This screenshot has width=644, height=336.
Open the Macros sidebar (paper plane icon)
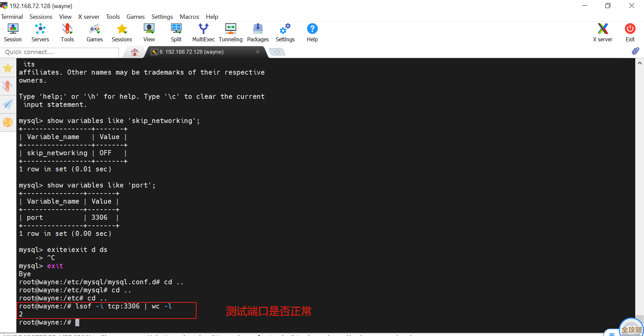pos(8,104)
